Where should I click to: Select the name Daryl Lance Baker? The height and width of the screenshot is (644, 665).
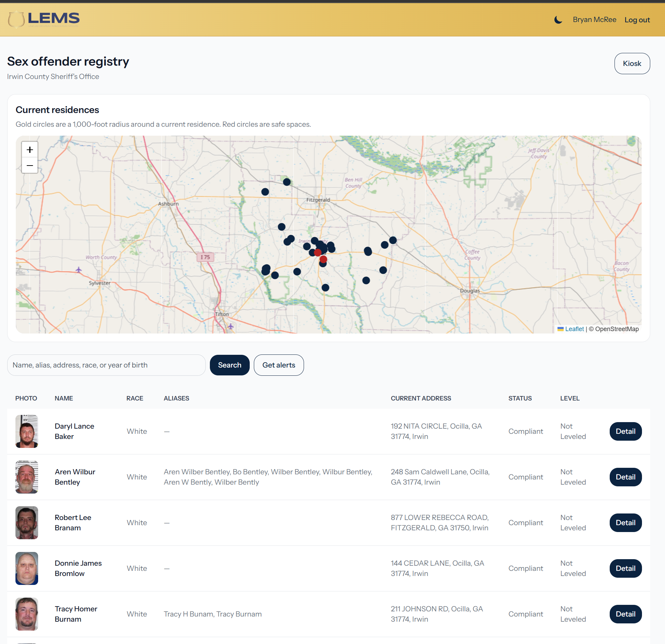[x=74, y=431]
